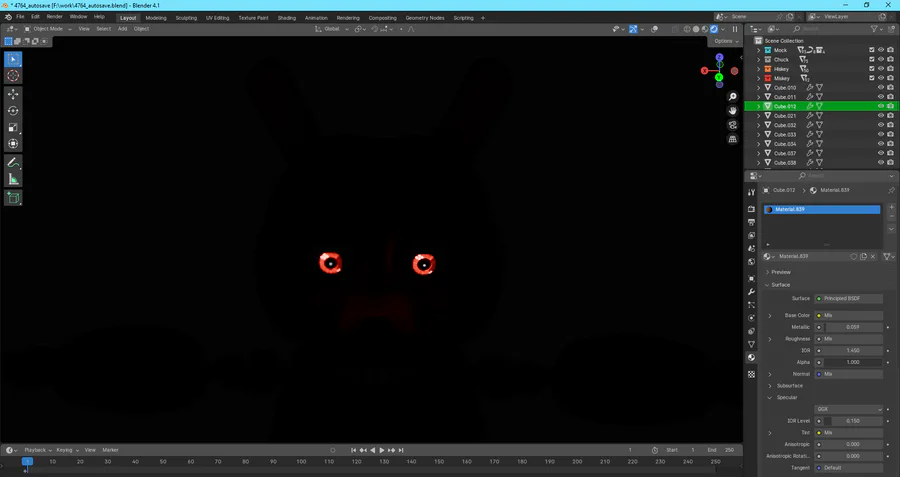Activate the Cursor tool
This screenshot has width=900, height=477.
[x=13, y=76]
